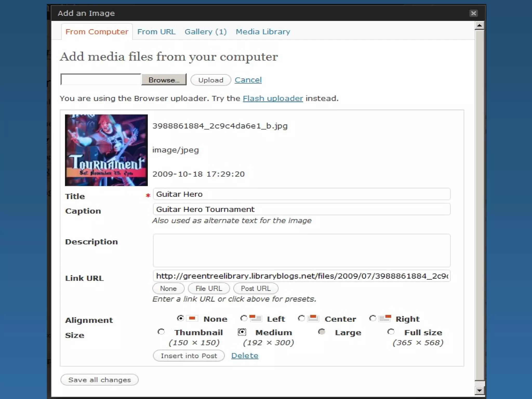Select the Full size radio button
Viewport: 532px width, 399px height.
pyautogui.click(x=391, y=332)
